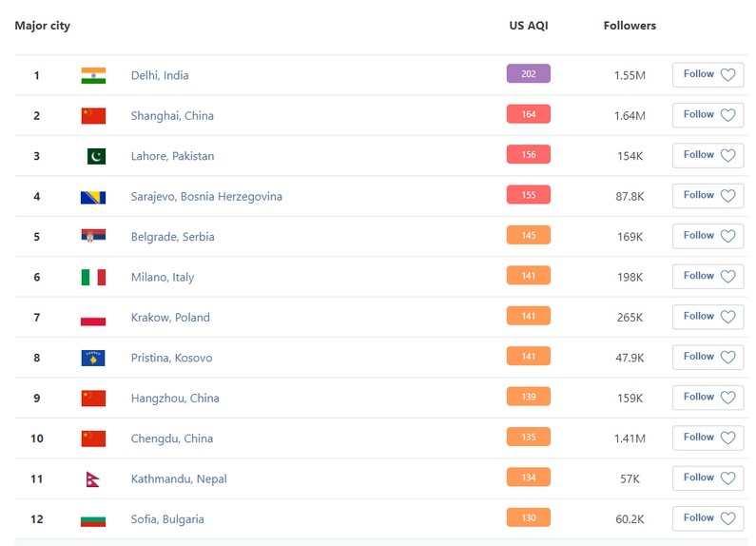
Task: Toggle Follow for Shanghai, China
Action: 708,115
